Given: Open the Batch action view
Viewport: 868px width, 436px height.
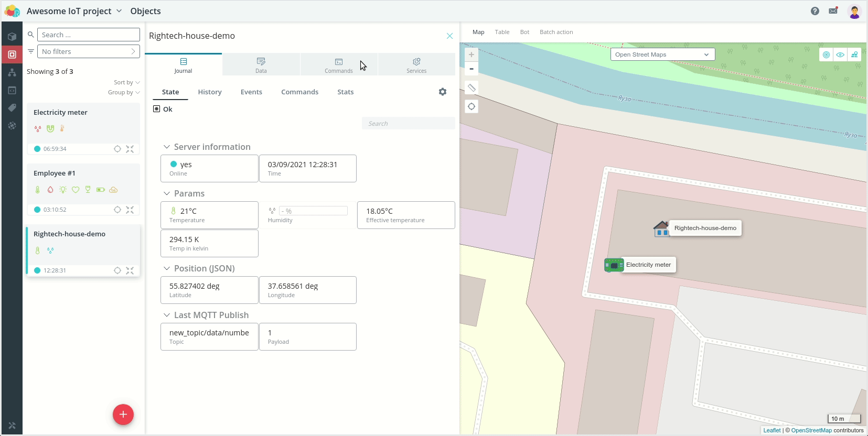Looking at the screenshot, I should tap(556, 32).
